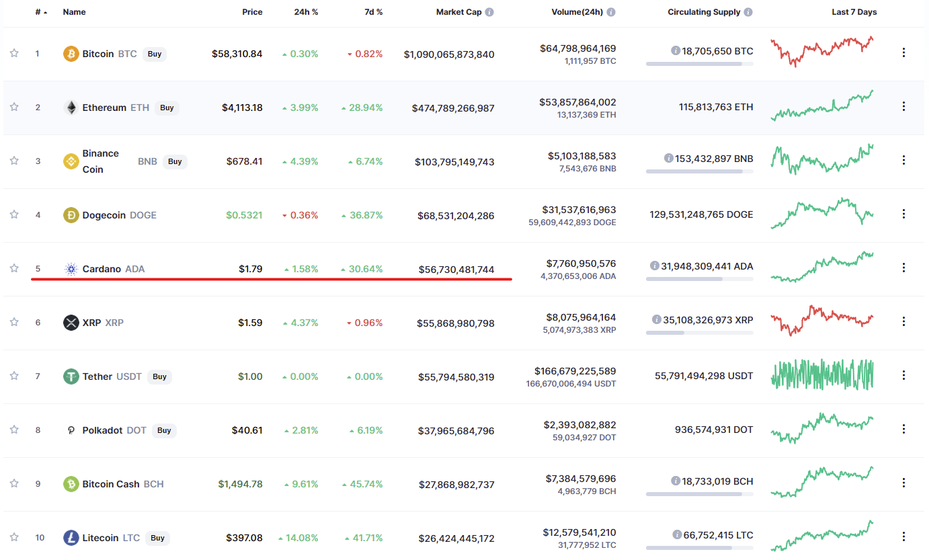
Task: Click the info icon beside 153,432,897 BNB
Action: coord(669,159)
